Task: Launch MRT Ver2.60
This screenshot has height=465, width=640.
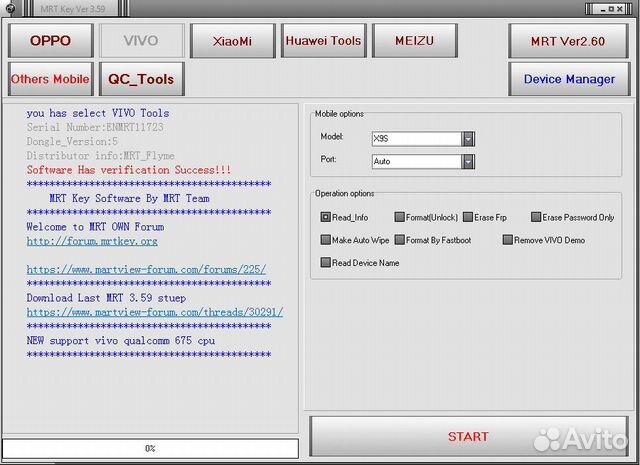Action: tap(569, 41)
